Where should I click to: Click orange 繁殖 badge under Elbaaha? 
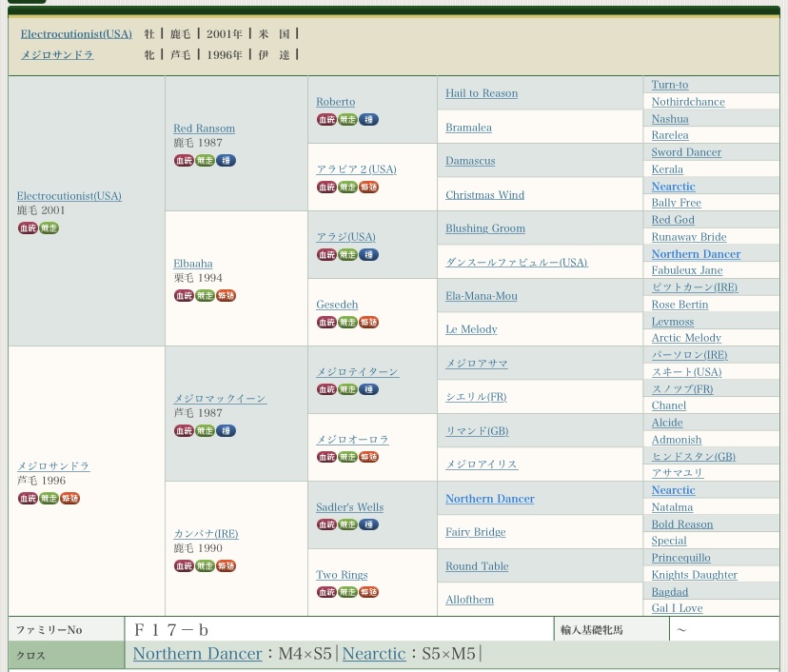(x=226, y=296)
